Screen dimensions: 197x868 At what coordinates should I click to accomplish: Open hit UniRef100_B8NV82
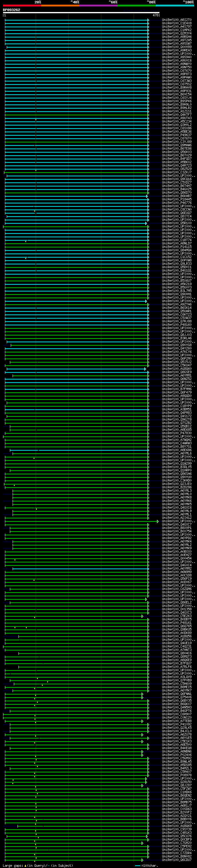(x=176, y=856)
